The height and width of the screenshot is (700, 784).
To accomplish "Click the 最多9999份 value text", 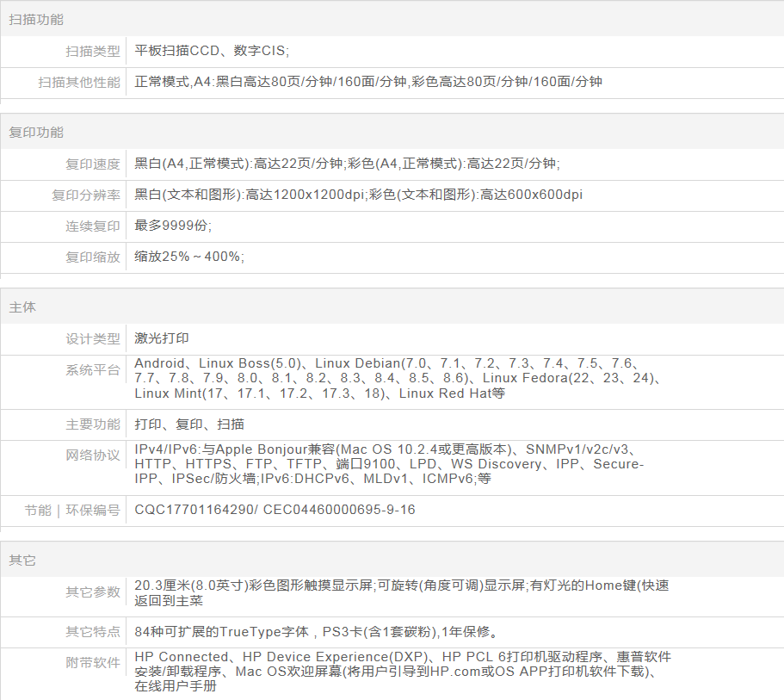I will pos(173,226).
